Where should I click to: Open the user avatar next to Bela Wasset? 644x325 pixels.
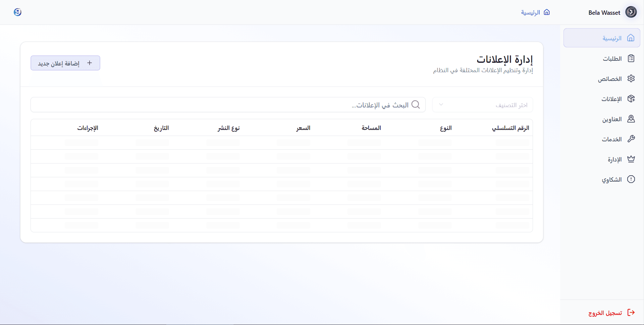point(631,12)
